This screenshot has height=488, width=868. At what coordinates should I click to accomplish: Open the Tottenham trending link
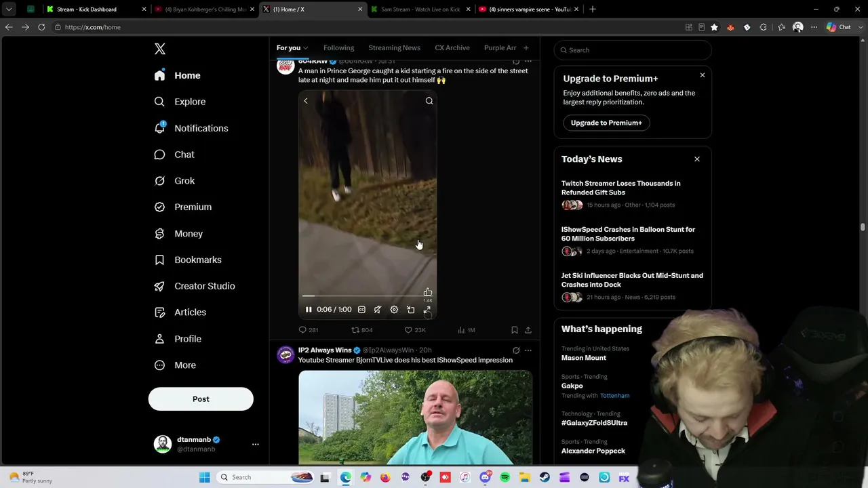pos(615,396)
